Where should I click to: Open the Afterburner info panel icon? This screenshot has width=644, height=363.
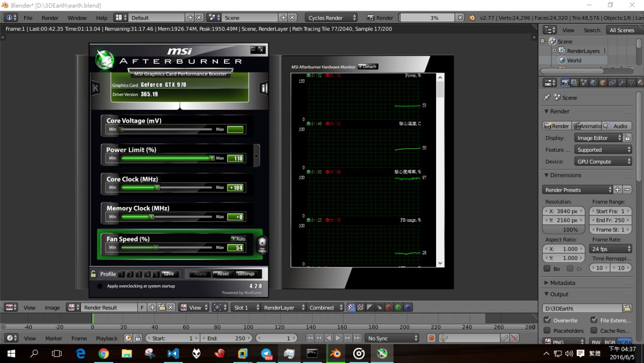click(x=264, y=88)
